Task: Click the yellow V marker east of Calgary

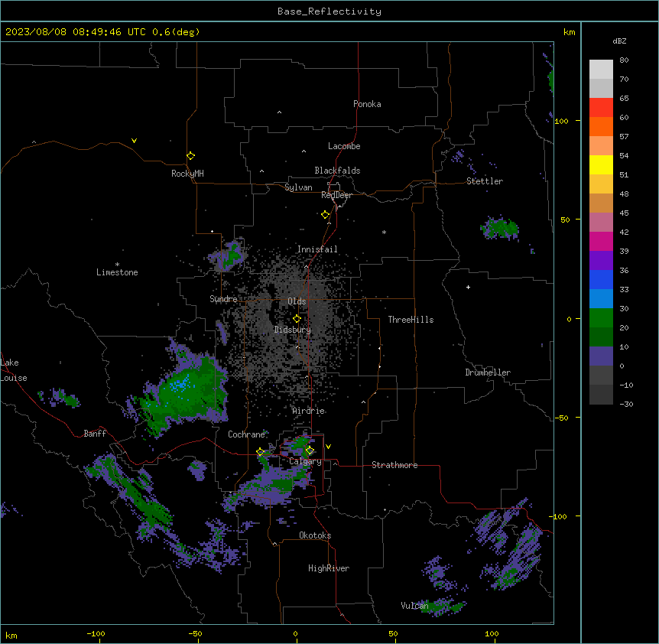Action: click(x=328, y=447)
